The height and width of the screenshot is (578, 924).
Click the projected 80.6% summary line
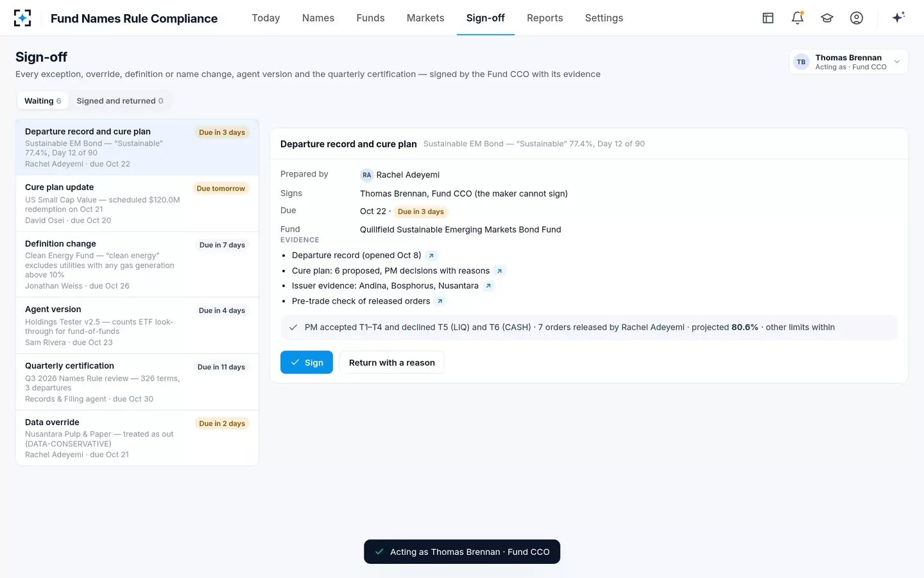tap(589, 328)
